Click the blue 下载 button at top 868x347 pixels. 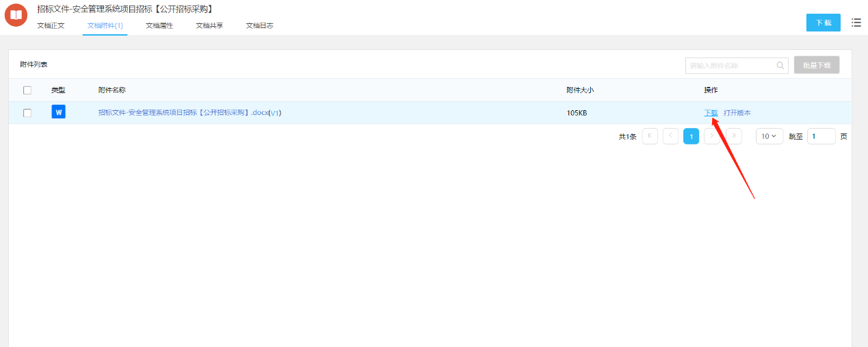coord(823,23)
